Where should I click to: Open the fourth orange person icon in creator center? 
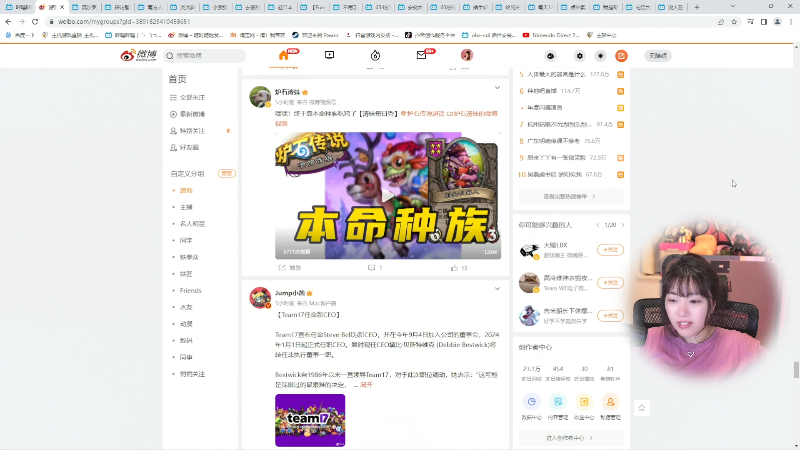[610, 402]
